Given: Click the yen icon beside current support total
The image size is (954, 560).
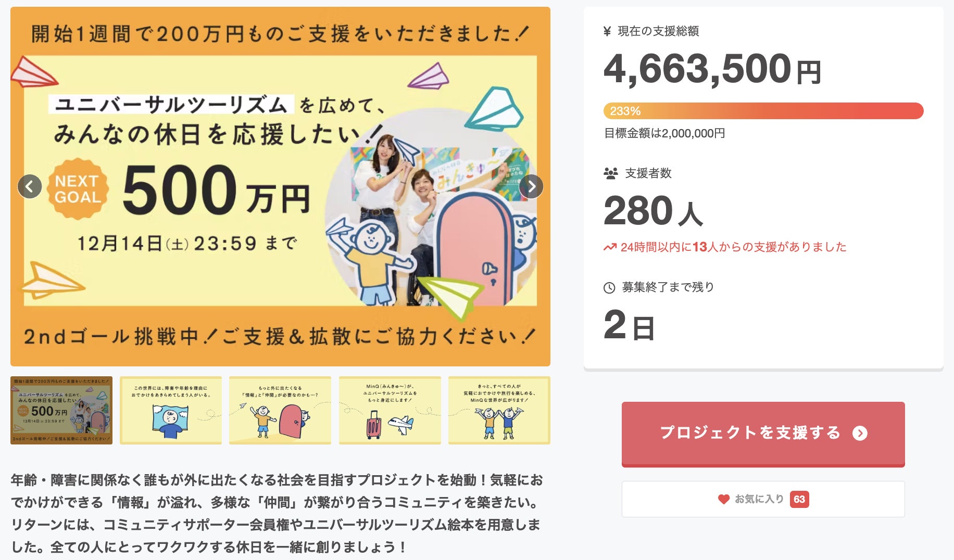Looking at the screenshot, I should point(607,32).
